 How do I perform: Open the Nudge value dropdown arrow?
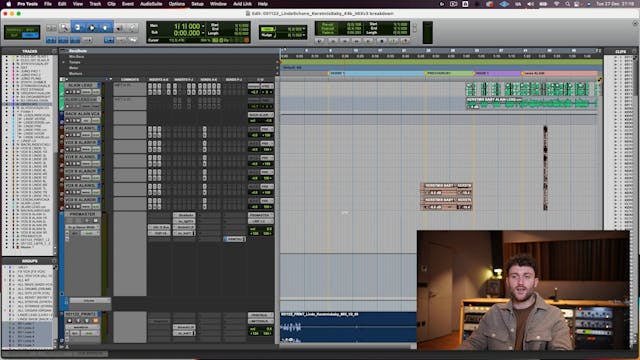coord(304,36)
